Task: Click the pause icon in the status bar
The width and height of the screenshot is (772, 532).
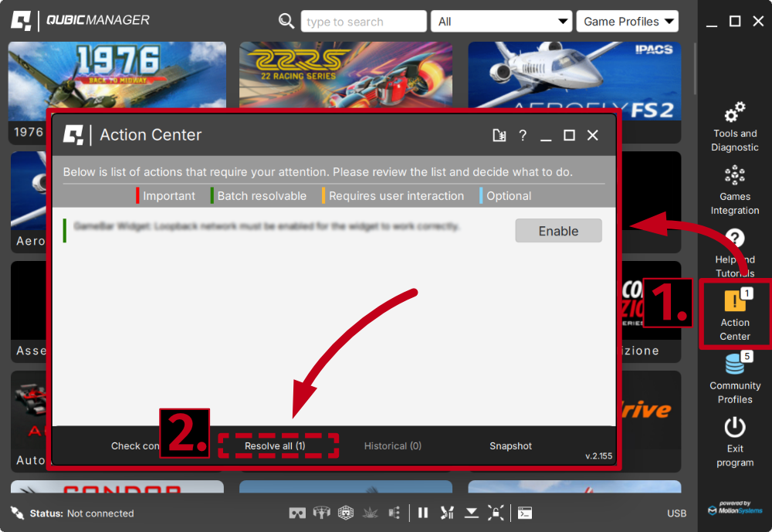Action: (x=423, y=513)
